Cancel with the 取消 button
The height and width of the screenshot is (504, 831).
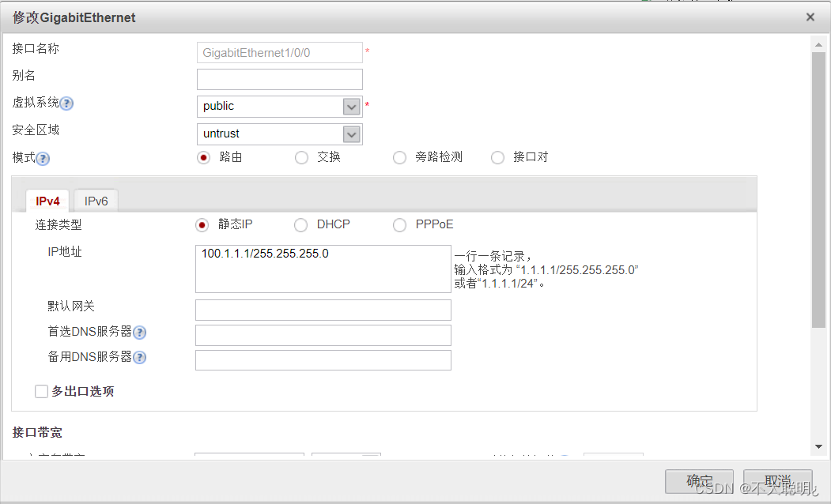pos(777,481)
